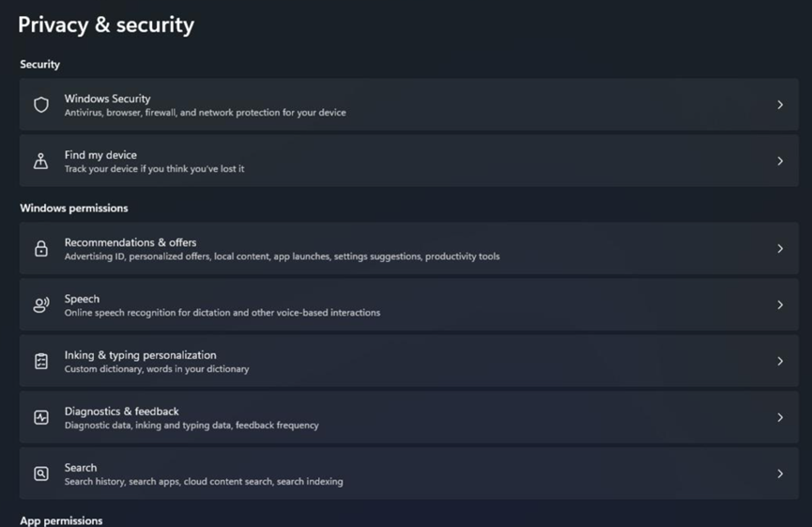
Task: Click the Find my device location icon
Action: pyautogui.click(x=41, y=162)
